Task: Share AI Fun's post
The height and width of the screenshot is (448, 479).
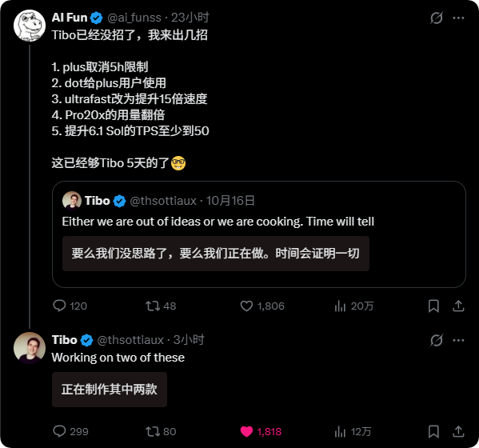Action: 458,306
